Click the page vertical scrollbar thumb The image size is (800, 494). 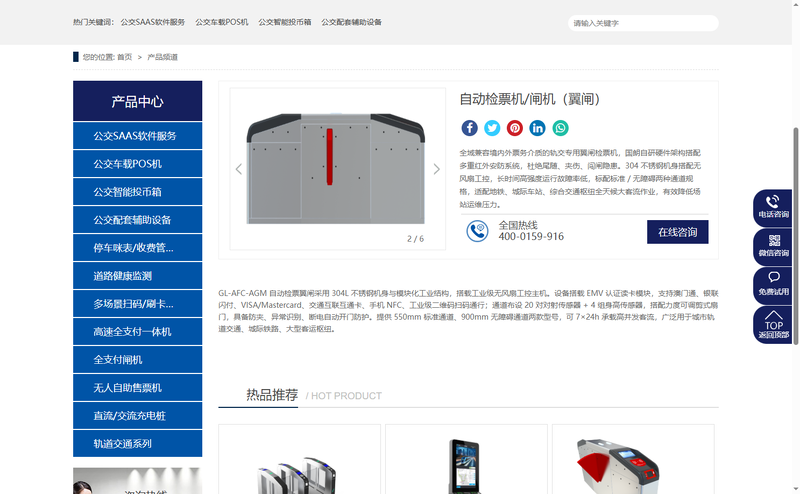795,236
